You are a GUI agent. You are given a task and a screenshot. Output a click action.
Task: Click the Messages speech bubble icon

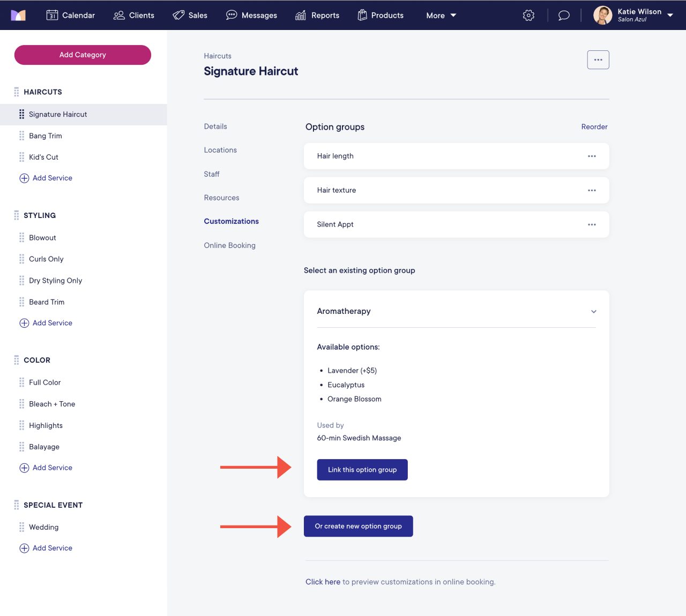coord(232,15)
